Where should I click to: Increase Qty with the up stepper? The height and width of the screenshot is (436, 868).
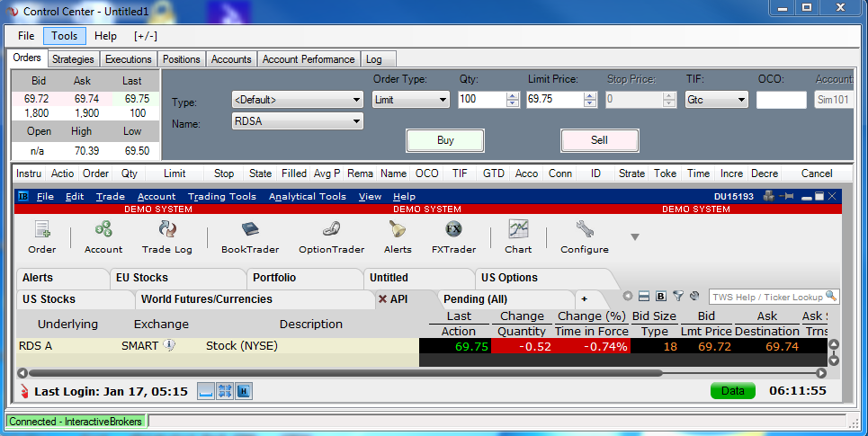click(513, 95)
